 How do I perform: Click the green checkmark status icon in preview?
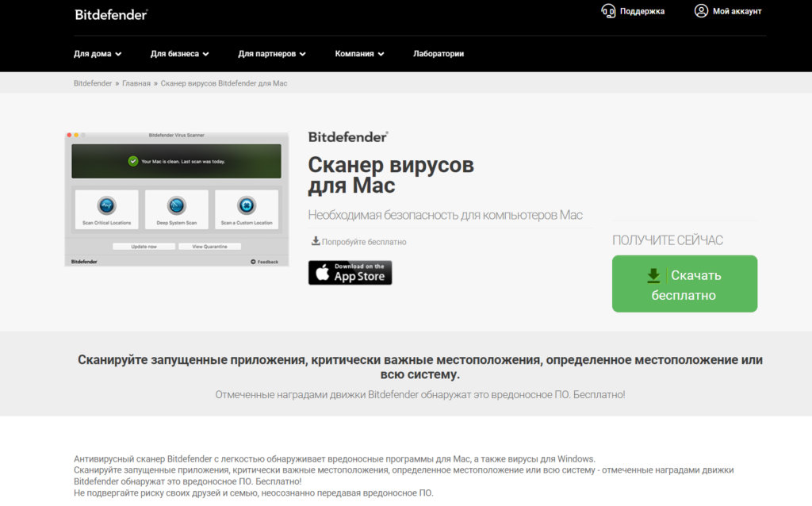click(133, 161)
